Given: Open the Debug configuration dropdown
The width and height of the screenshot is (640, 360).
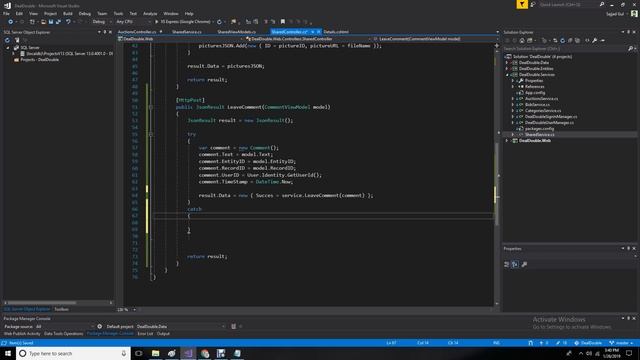Looking at the screenshot, I should point(101,22).
